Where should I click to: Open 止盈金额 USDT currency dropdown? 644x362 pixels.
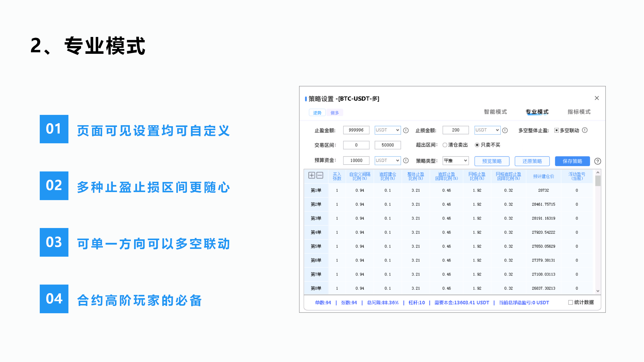[388, 130]
